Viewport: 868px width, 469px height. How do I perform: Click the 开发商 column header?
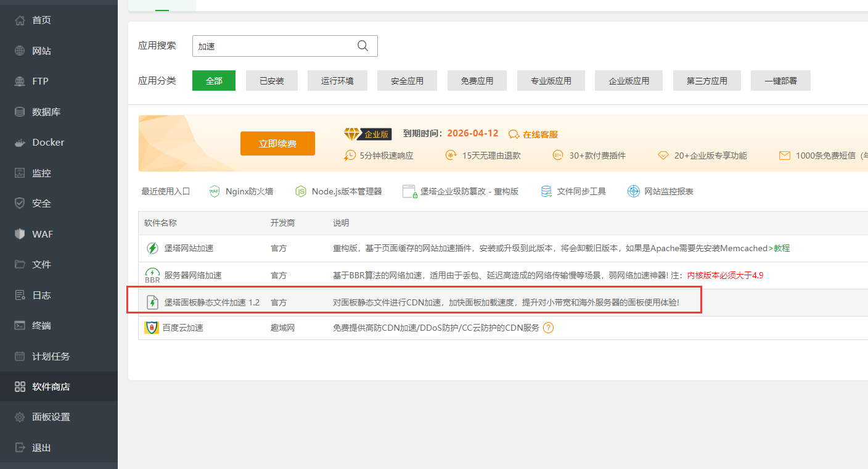282,223
